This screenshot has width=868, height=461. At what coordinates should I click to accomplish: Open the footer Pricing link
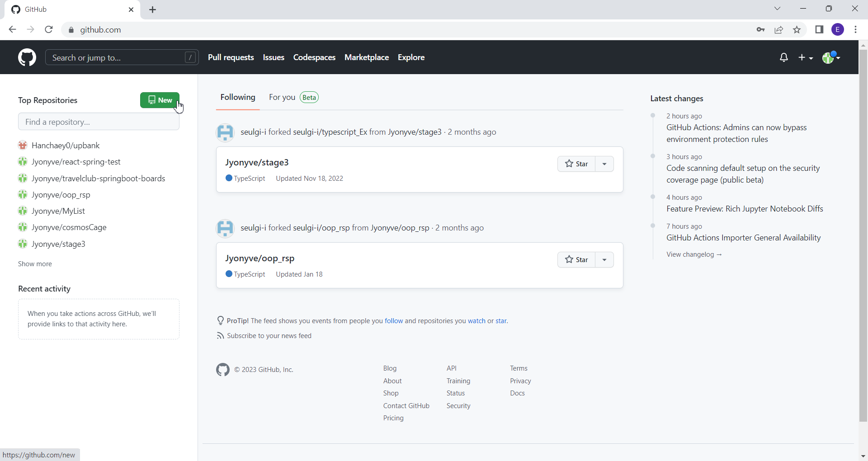point(393,418)
